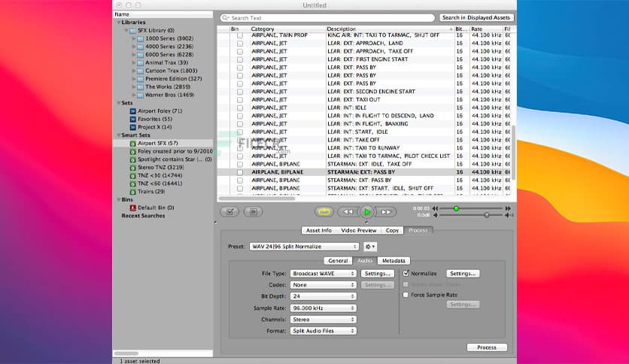Viewport: 629px width, 364px height.
Task: Expand the 6000 Series folder
Action: pyautogui.click(x=134, y=55)
